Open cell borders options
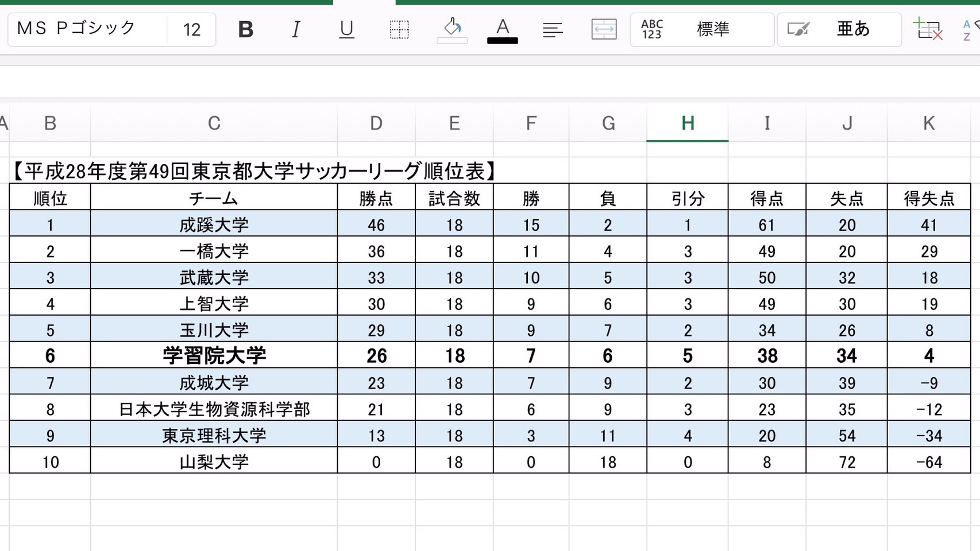The image size is (980, 551). tap(399, 29)
